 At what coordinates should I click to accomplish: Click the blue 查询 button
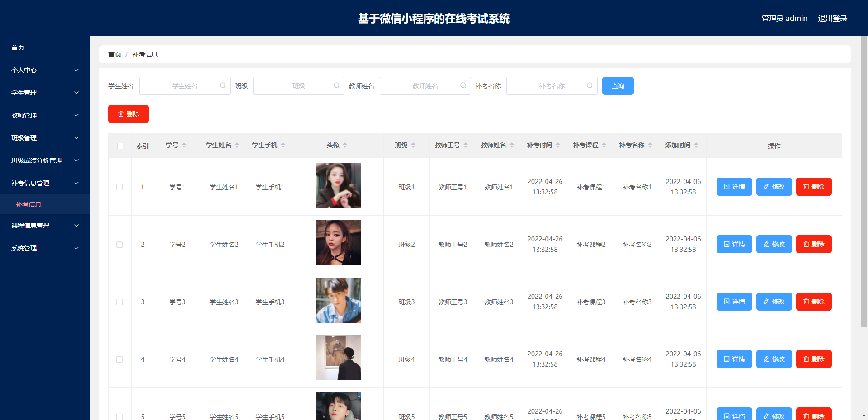tap(618, 86)
